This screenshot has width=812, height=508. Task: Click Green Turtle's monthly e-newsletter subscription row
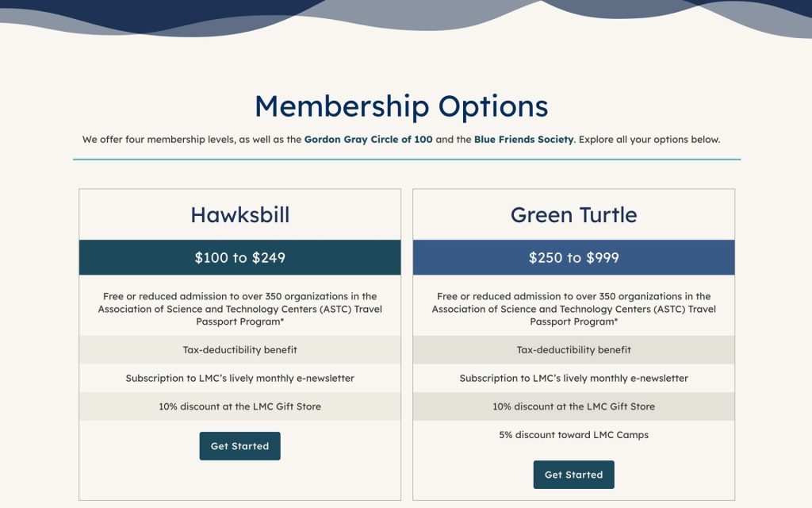pyautogui.click(x=574, y=379)
